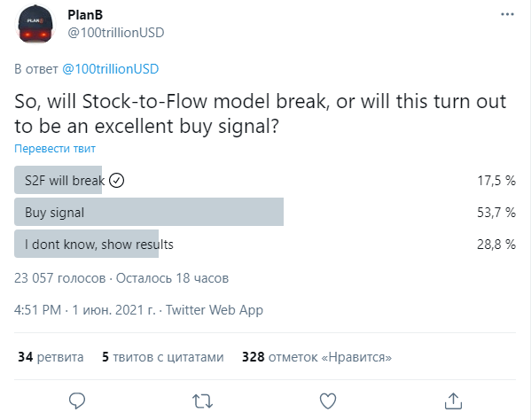The image size is (531, 420).
Task: Open the '5 твитов с цитатами' list
Action: tap(163, 357)
